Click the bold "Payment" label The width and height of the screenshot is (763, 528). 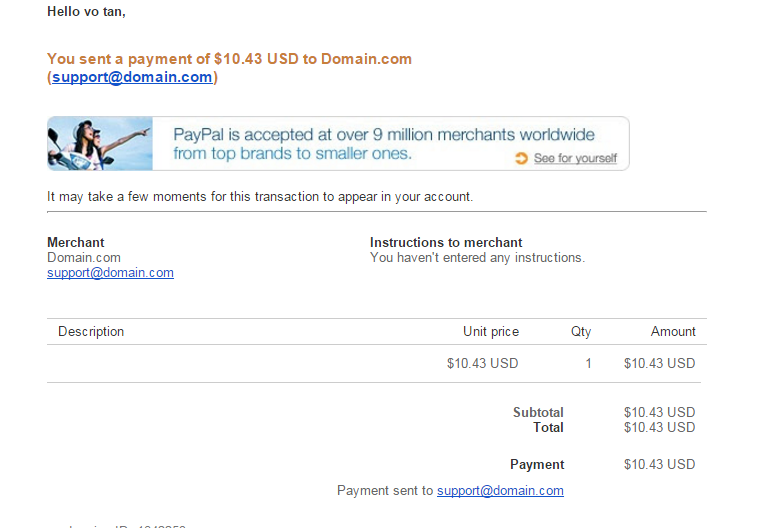coord(537,464)
